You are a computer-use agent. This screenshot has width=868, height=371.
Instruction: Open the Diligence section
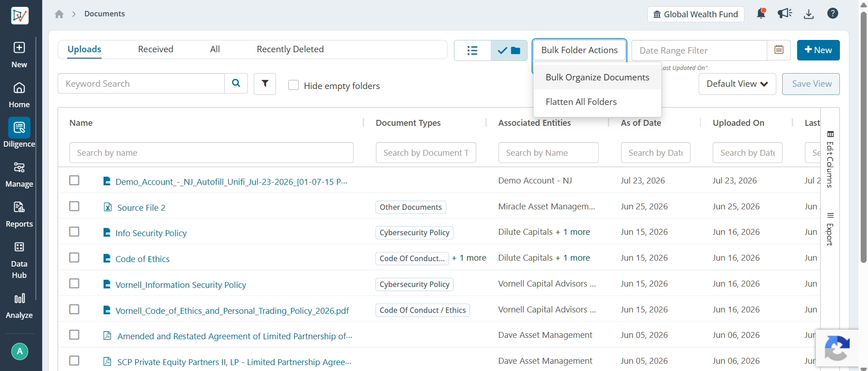pos(19,133)
